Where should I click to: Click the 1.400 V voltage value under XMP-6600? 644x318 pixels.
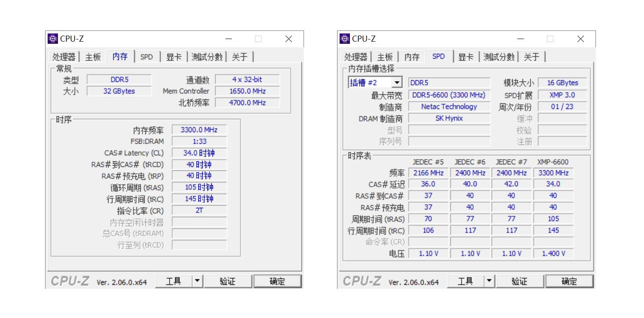pyautogui.click(x=553, y=253)
